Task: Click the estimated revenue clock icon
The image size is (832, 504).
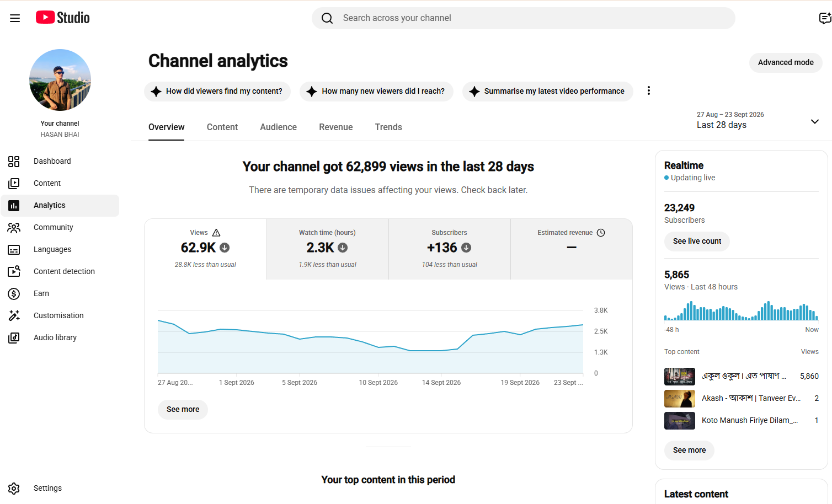Action: coord(601,233)
